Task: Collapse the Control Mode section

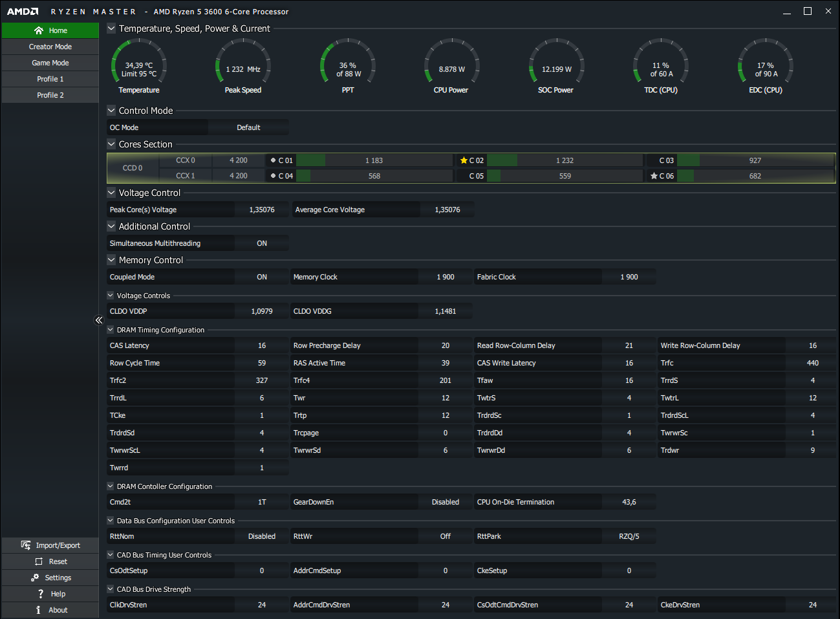Action: click(x=111, y=111)
